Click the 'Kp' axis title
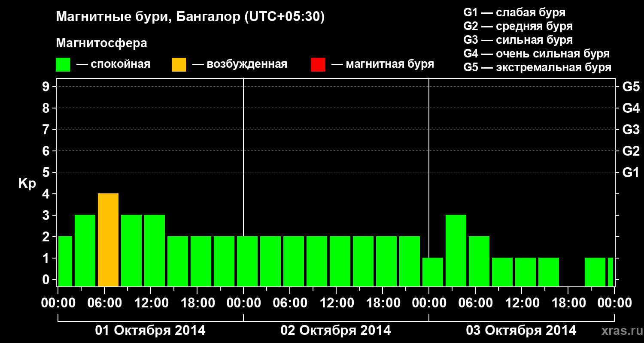The image size is (644, 343). point(27,184)
